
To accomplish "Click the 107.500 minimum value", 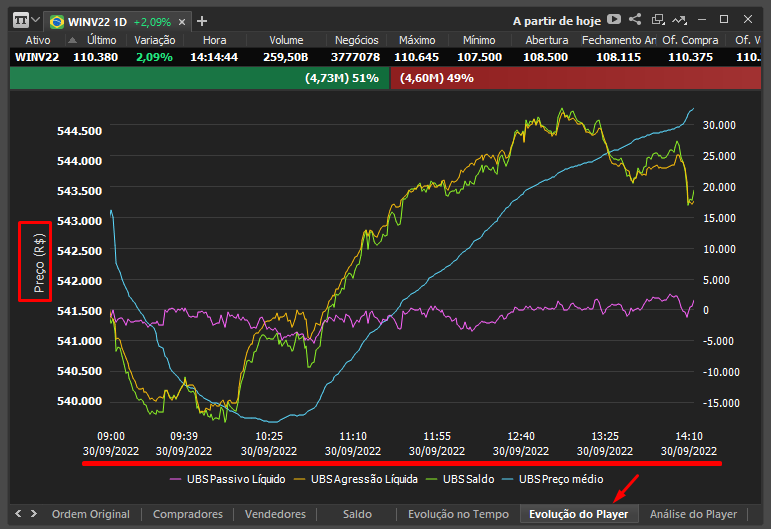I will click(479, 57).
